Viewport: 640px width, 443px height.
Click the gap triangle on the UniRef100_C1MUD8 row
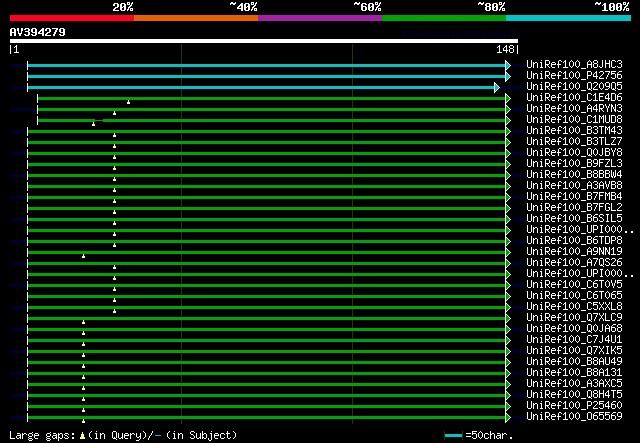pyautogui.click(x=93, y=124)
